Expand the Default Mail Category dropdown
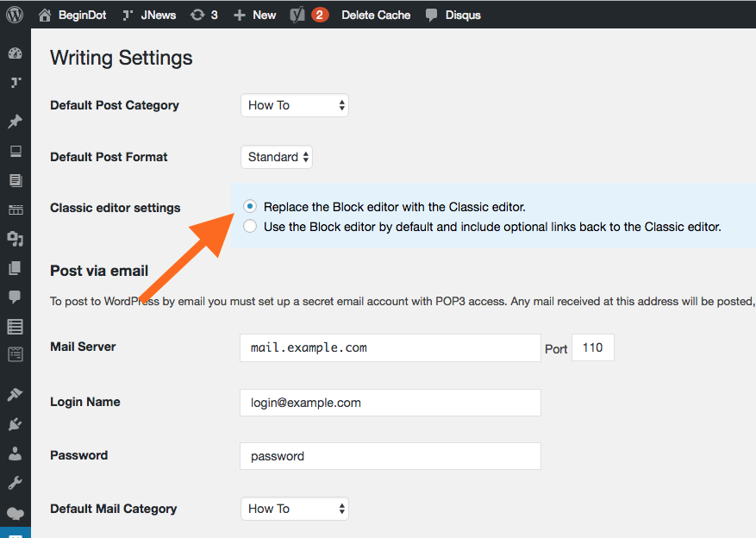The image size is (756, 538). tap(295, 509)
